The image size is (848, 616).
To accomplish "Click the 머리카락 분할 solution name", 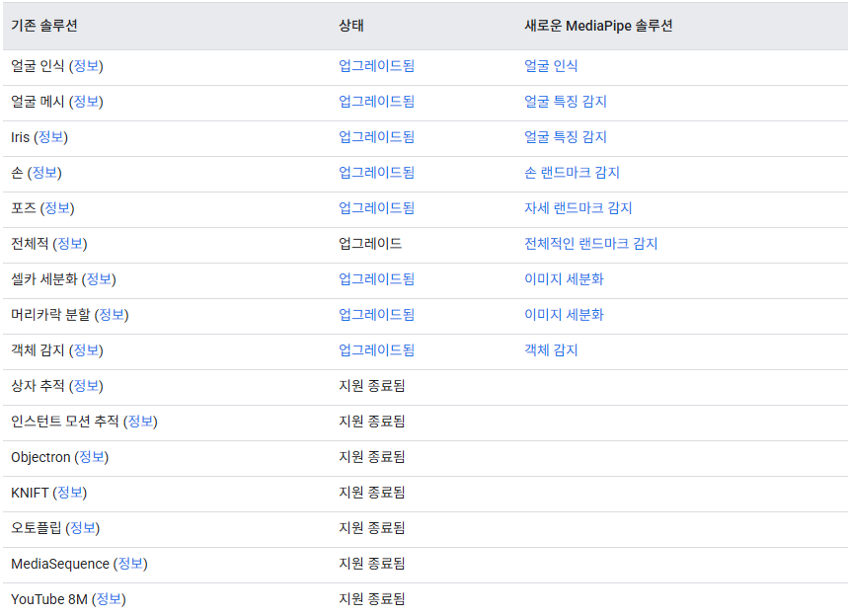I will pyautogui.click(x=50, y=315).
